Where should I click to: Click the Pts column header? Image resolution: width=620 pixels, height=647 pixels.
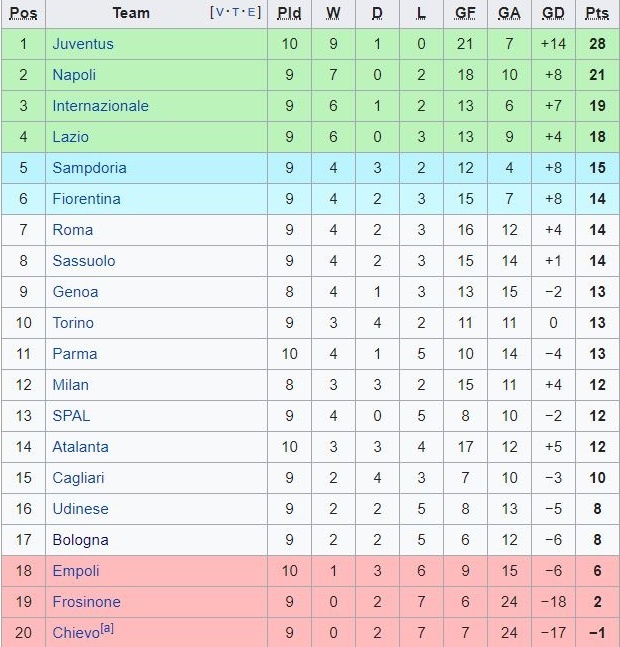[x=597, y=13]
